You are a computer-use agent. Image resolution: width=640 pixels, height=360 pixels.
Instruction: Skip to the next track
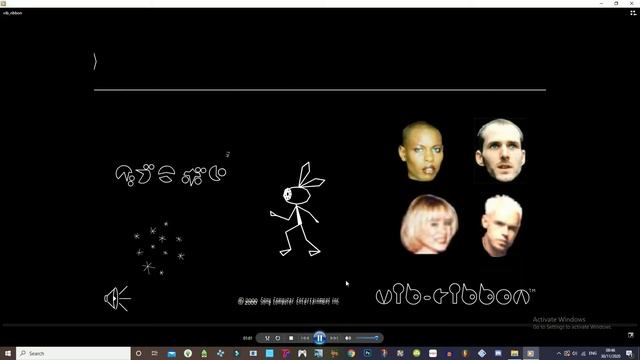(334, 338)
